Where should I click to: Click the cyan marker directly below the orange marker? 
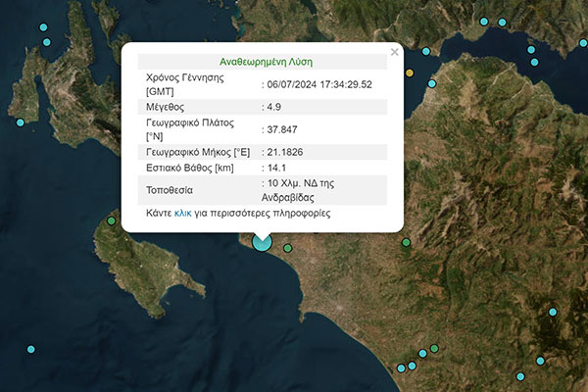click(430, 84)
